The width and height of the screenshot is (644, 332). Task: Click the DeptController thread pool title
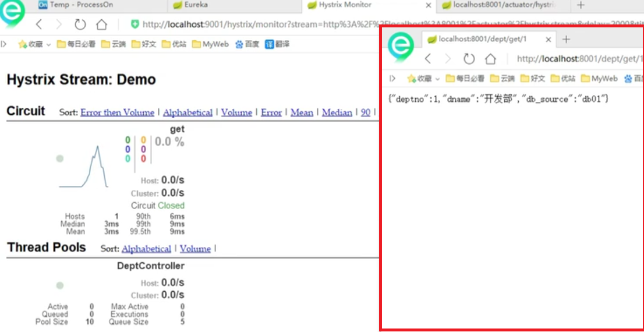151,266
